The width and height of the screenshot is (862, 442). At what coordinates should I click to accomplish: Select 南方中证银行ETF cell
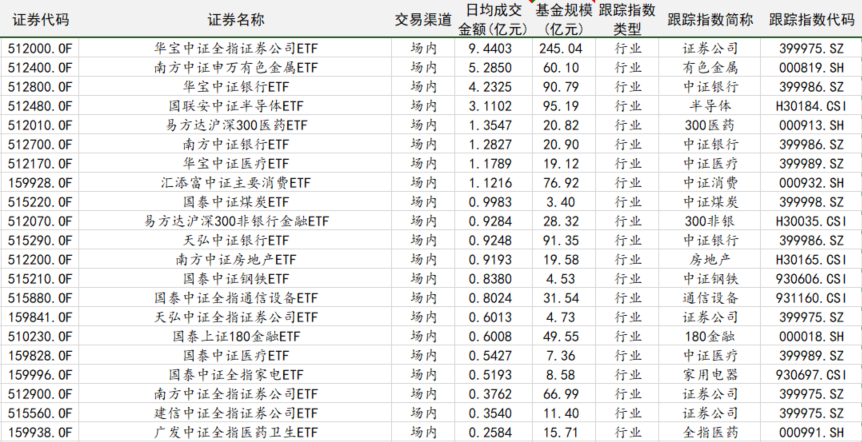[236, 145]
